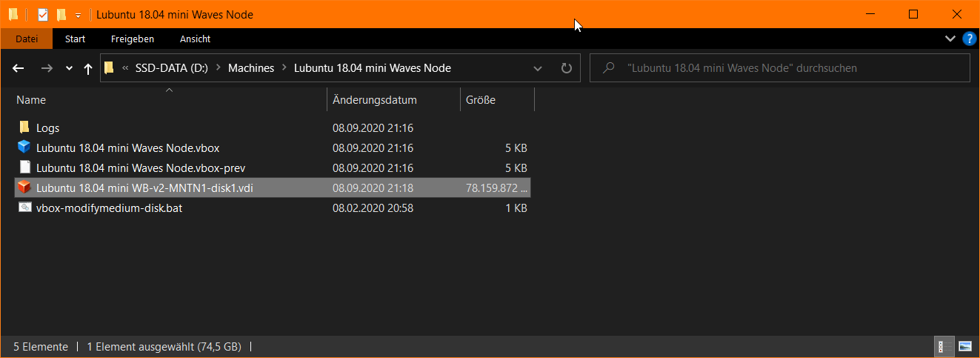Select the WB-v2-MNTN1-disk1.vdi file

pos(273,188)
